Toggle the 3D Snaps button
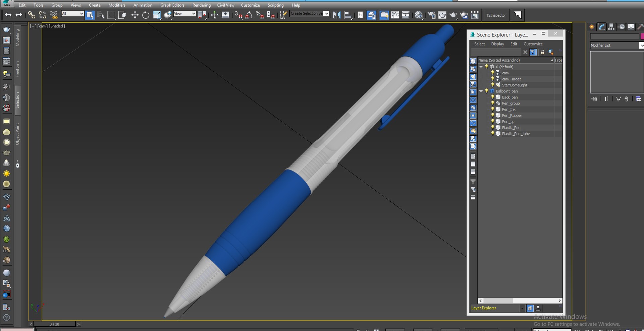Screen dimensions: 644x331 click(x=238, y=15)
